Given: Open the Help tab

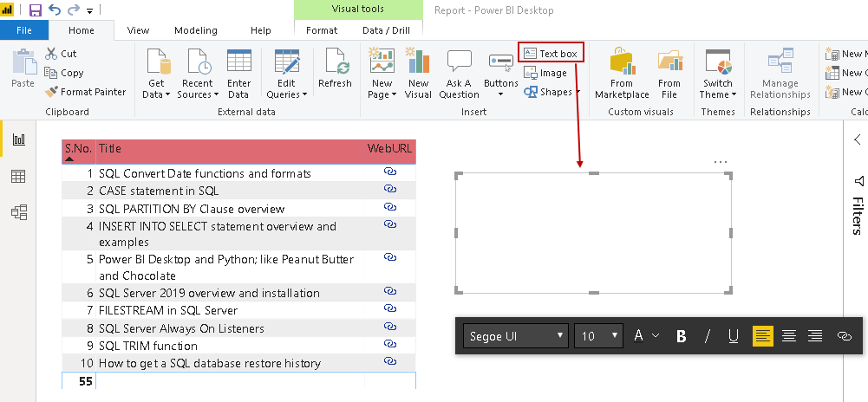Looking at the screenshot, I should coord(261,30).
